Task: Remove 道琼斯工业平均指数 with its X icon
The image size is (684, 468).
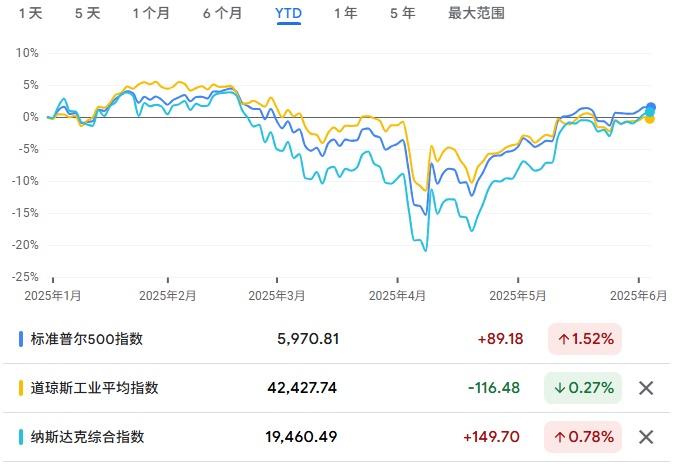Action: point(646,388)
